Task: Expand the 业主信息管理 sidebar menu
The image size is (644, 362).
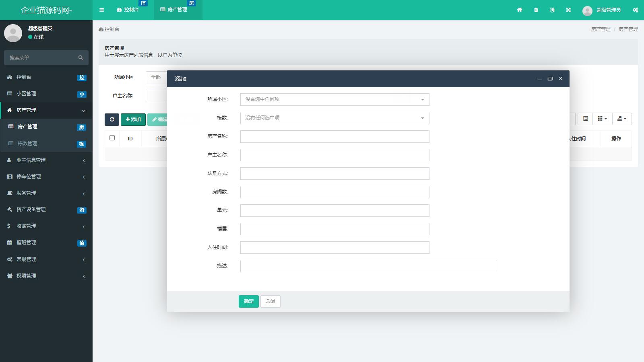Action: 46,160
